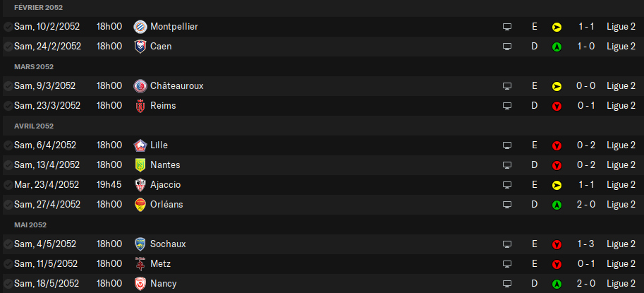Open the 1 - 3 Sochaux match result
644x293 pixels.
(x=585, y=244)
